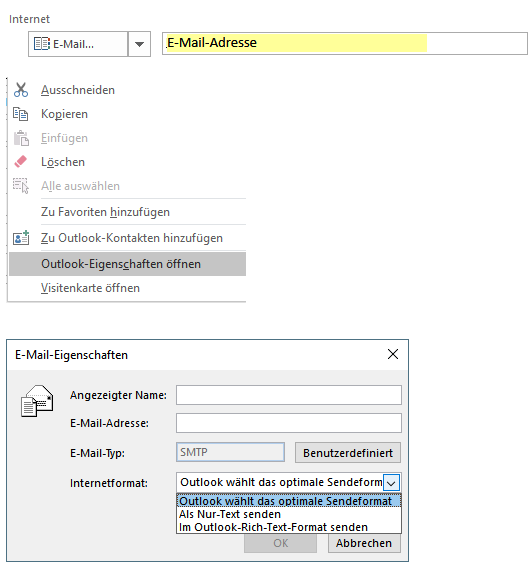
Task: Click the address book icon on E-Mail button
Action: [x=42, y=44]
